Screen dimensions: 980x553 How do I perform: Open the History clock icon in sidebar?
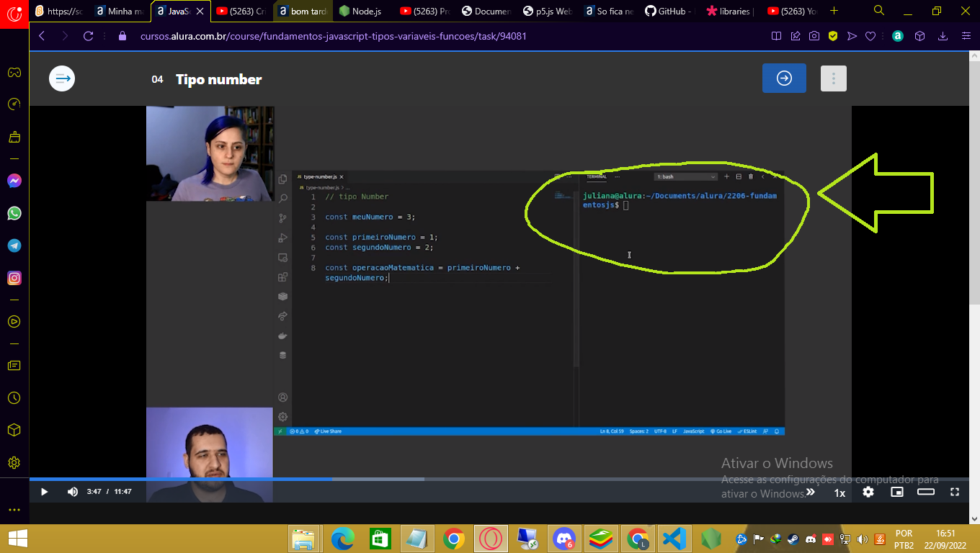click(14, 398)
